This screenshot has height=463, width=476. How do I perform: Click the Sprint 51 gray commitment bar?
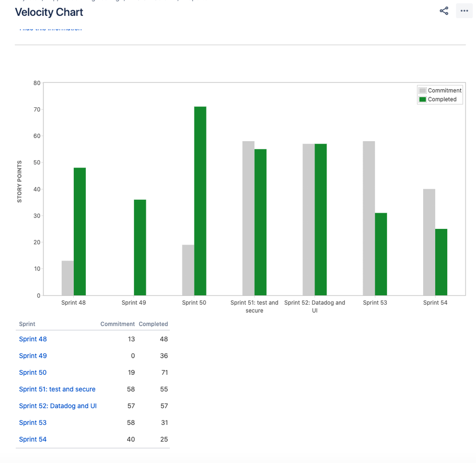(248, 218)
